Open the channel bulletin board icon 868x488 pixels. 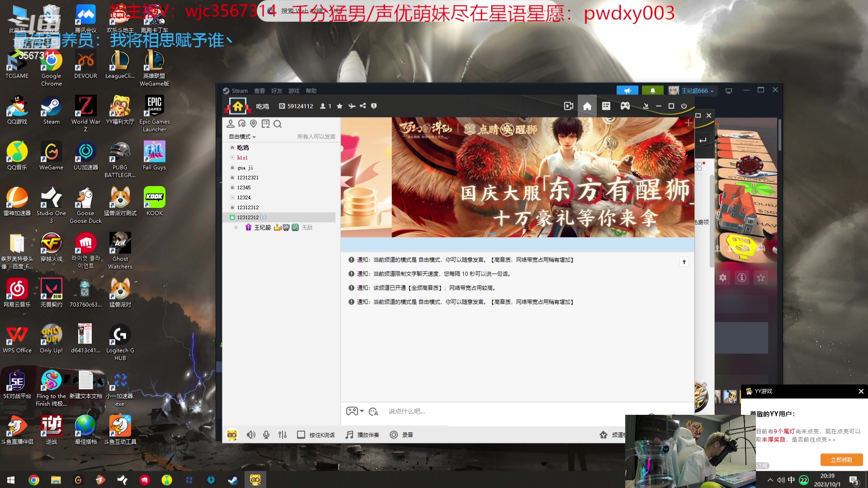[x=265, y=124]
